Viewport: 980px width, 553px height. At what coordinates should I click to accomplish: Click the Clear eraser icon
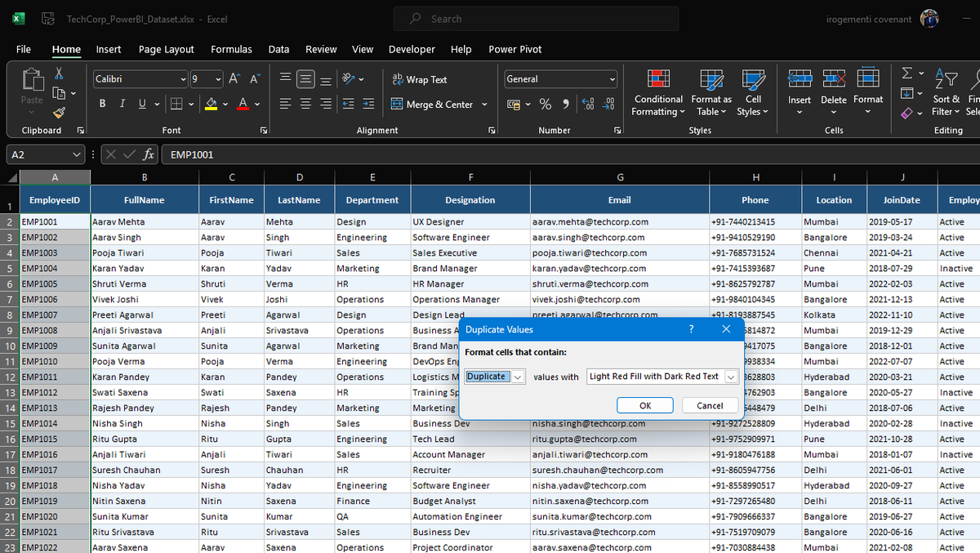point(906,113)
